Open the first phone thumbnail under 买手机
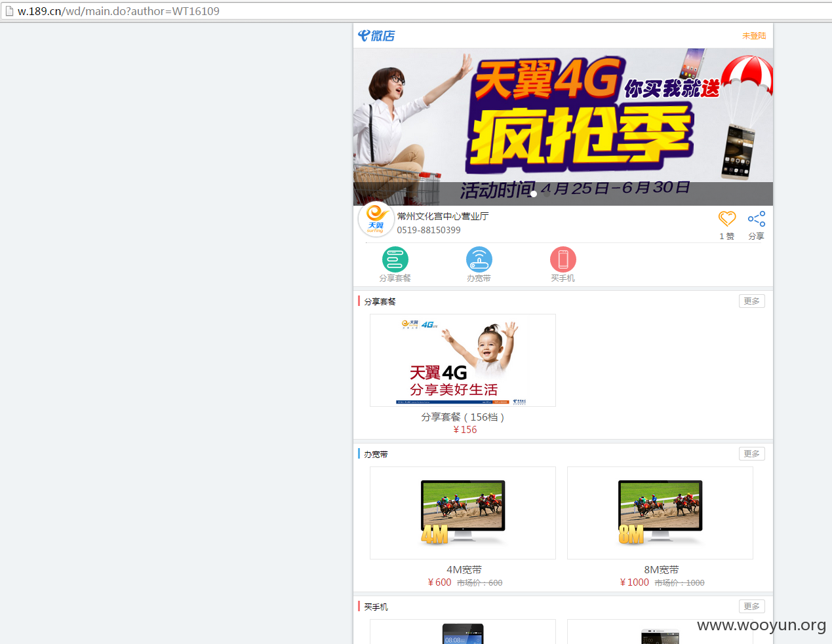Screen dimensions: 832x644 click(463, 632)
